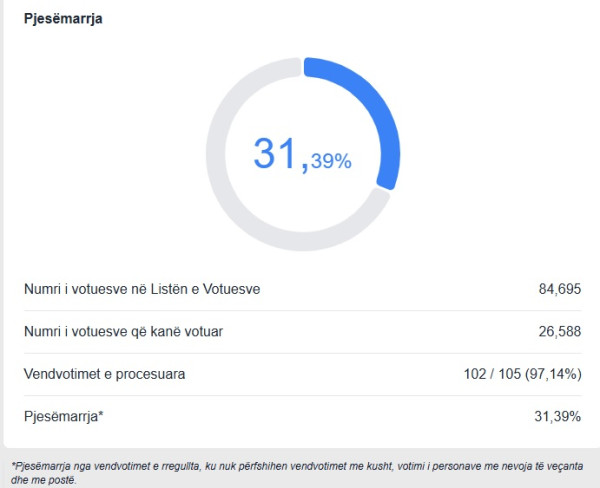Viewport: 600px width, 488px height.
Task: Select the label Numri i votuesve në Listën e Votuesve
Action: 142,289
